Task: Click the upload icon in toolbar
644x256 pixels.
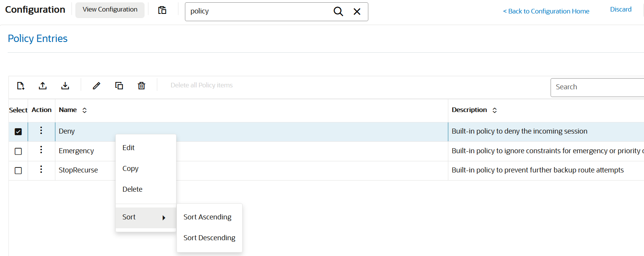Action: pos(43,85)
